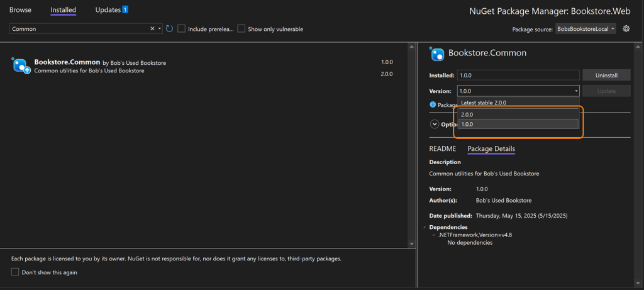Click 'Common utilities for Bob's Used Bookstore' in list row
This screenshot has height=290, width=644.
(x=89, y=70)
